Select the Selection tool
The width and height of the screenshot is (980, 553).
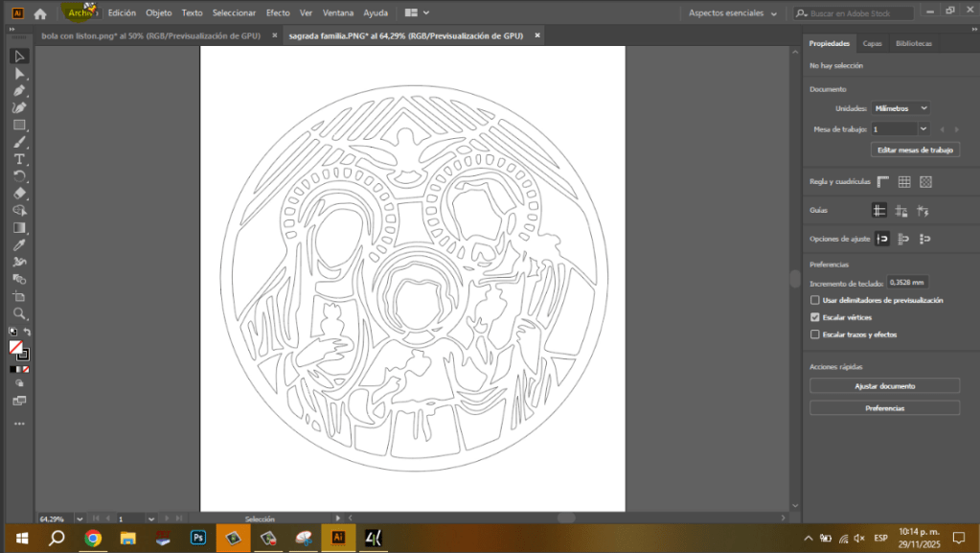point(19,56)
